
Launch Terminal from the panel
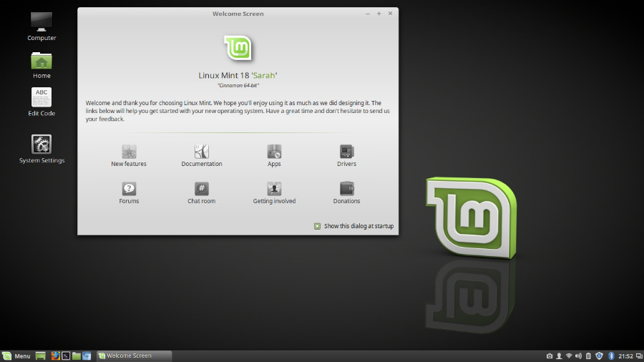(x=66, y=356)
